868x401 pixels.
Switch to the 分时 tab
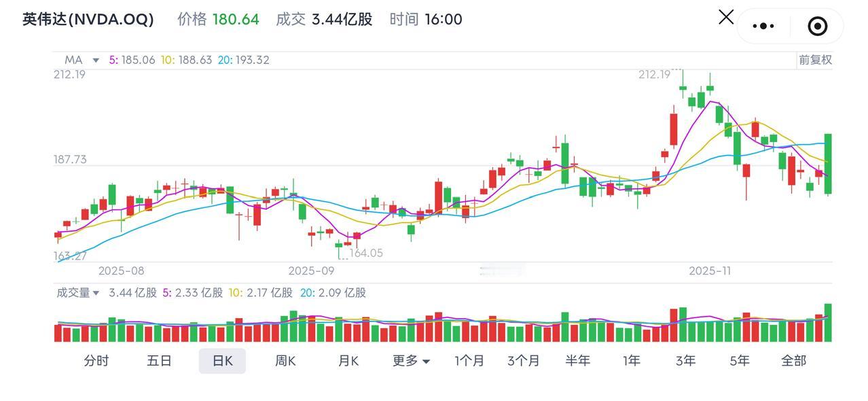96,361
